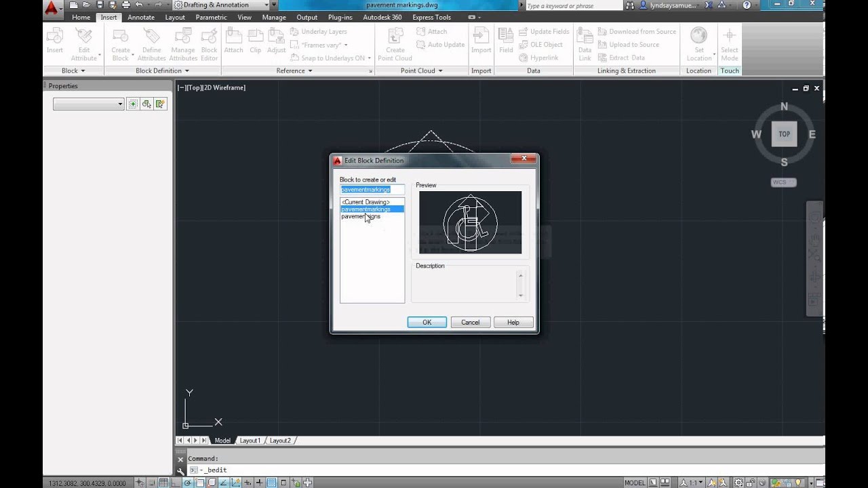Switch to the Home ribbon tab

pos(81,17)
